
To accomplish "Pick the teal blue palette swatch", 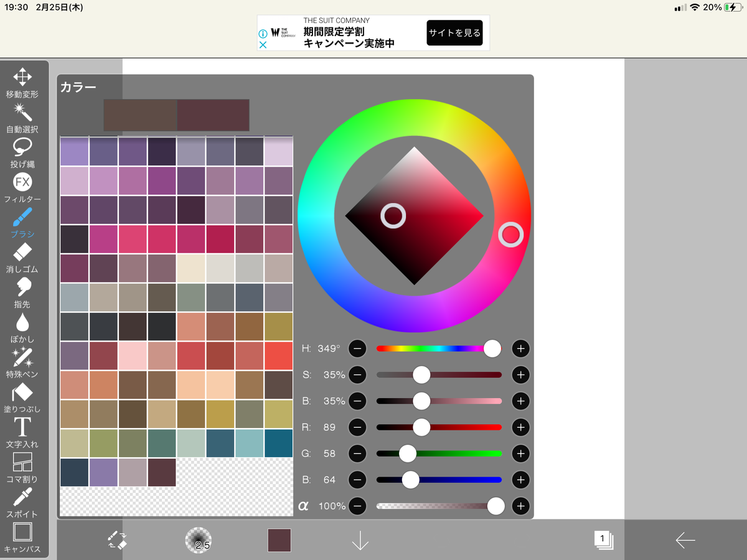I will 278,443.
